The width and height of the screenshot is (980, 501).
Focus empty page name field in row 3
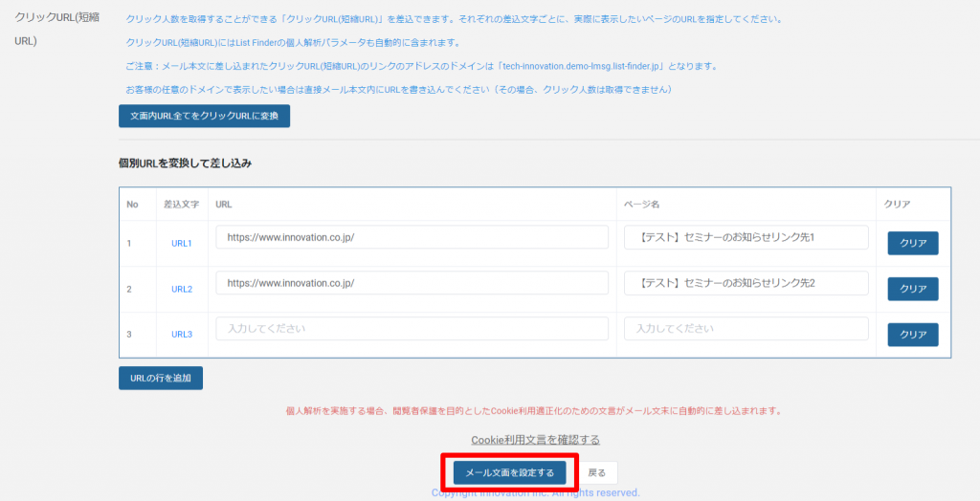tap(746, 329)
